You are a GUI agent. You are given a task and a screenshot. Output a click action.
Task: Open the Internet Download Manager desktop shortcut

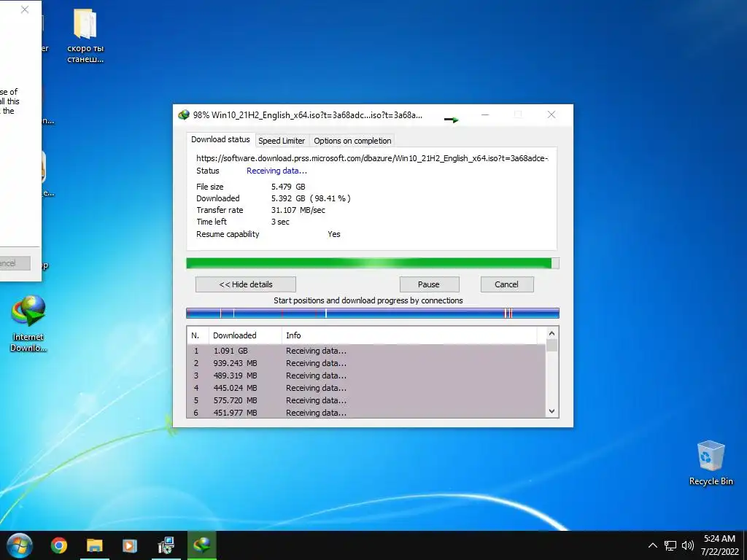point(28,324)
